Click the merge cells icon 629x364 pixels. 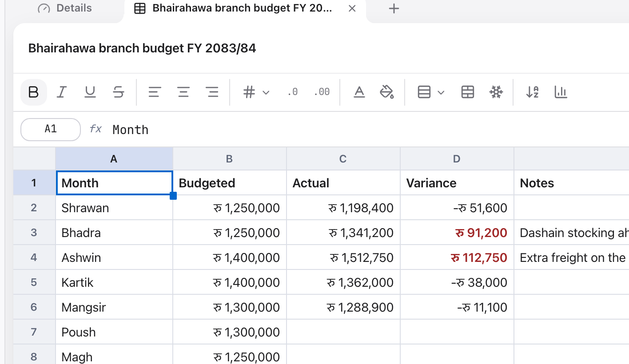pyautogui.click(x=468, y=92)
